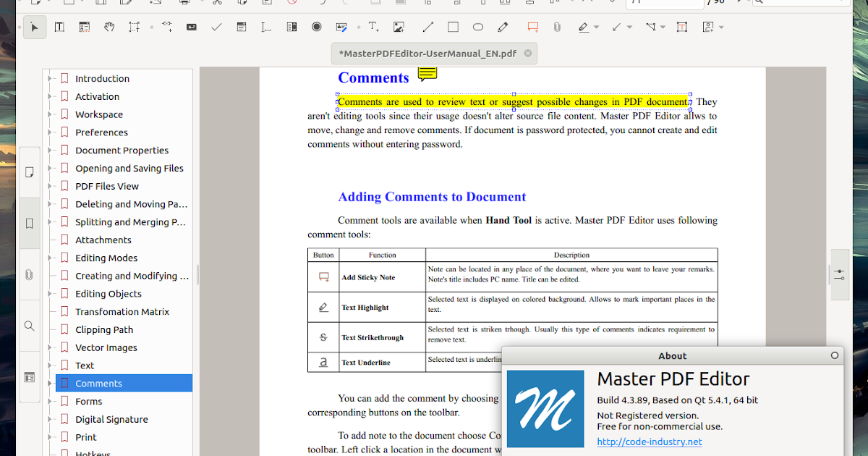
Task: Open the Preferences bookmark
Action: coord(101,132)
